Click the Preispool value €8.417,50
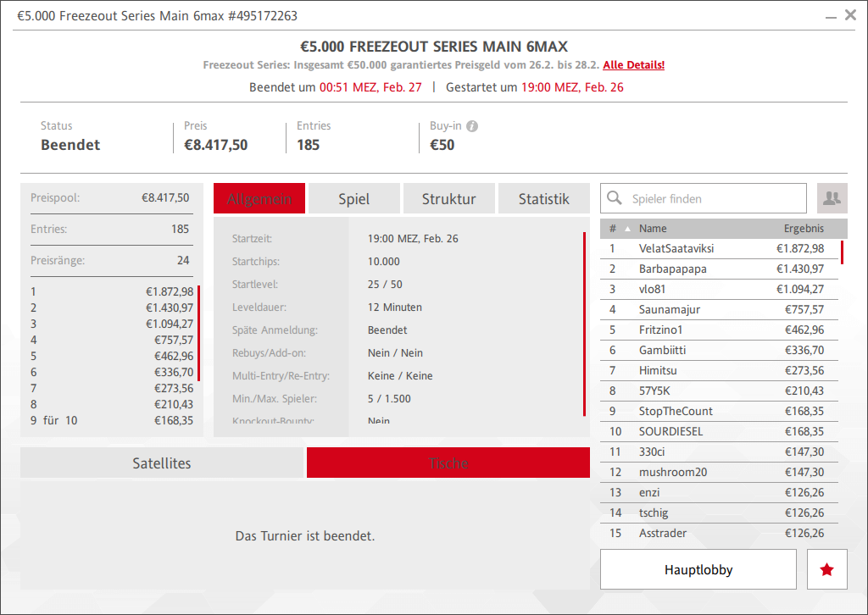The width and height of the screenshot is (868, 615). click(x=165, y=197)
